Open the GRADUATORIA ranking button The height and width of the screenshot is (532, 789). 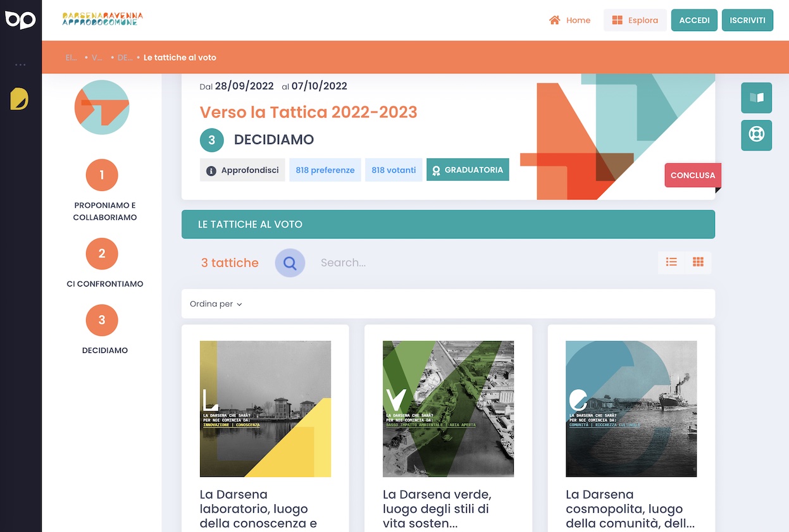468,170
